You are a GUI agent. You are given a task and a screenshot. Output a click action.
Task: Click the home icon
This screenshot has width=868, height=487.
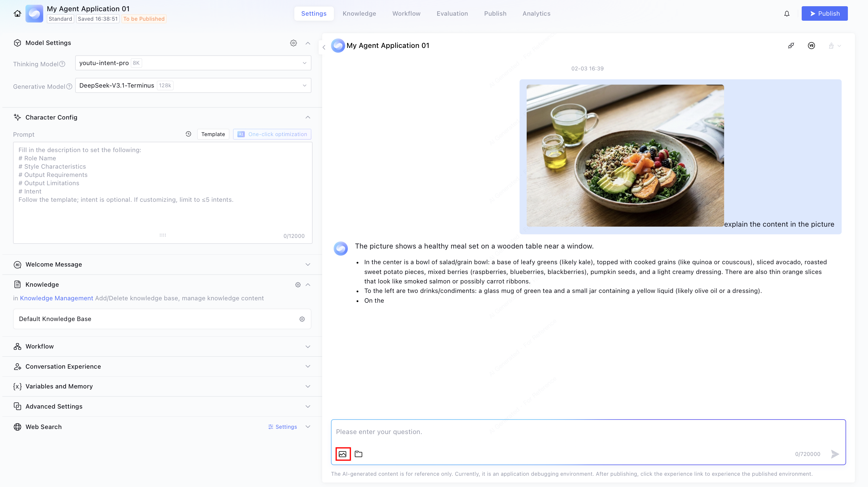coord(17,14)
